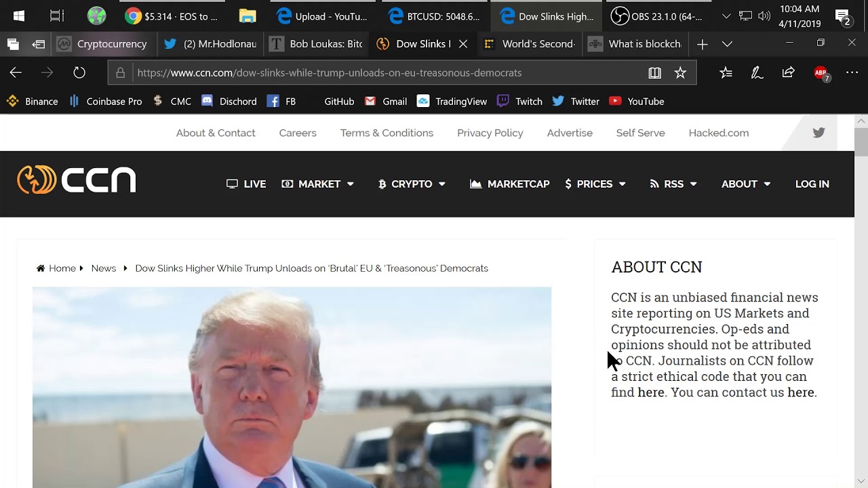Click the volume speaker tray icon
Viewport: 868px width, 488px height.
(x=764, y=16)
